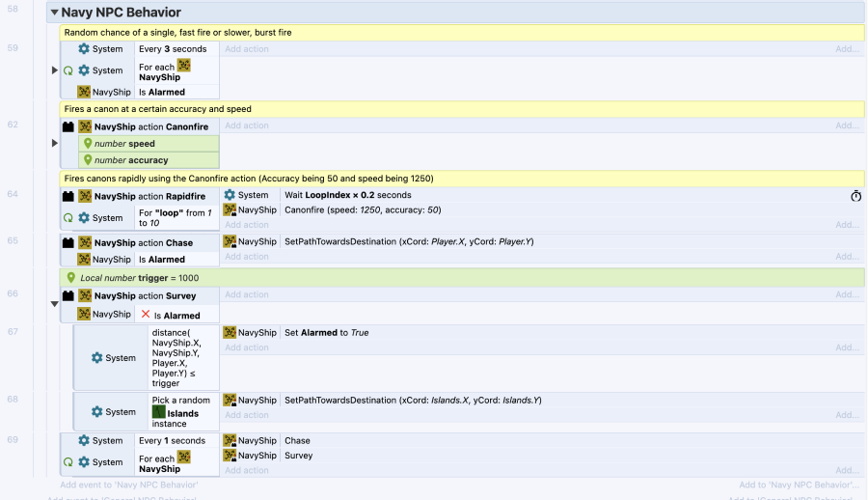Click the NavyShip icon on the Chase action in event 69
This screenshot has height=500, width=868.
click(x=230, y=440)
